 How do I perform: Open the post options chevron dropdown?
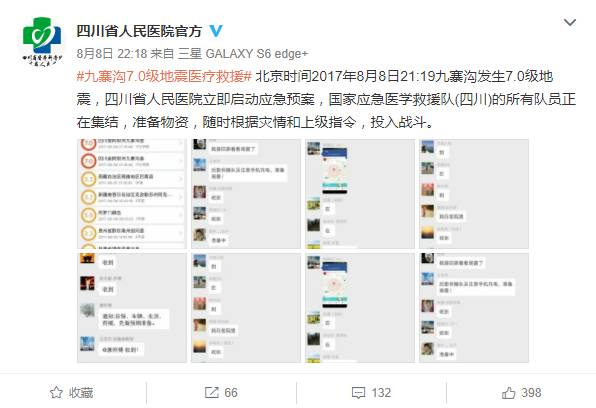(569, 22)
